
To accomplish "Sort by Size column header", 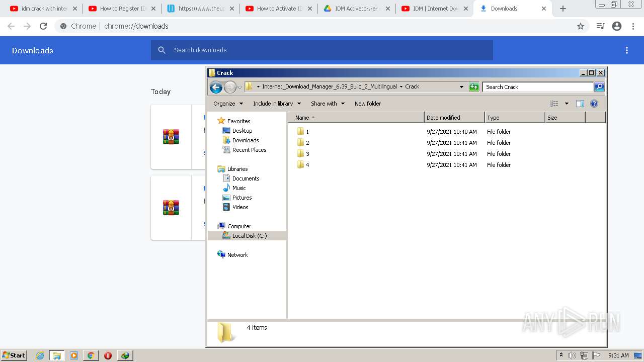I will [x=565, y=118].
